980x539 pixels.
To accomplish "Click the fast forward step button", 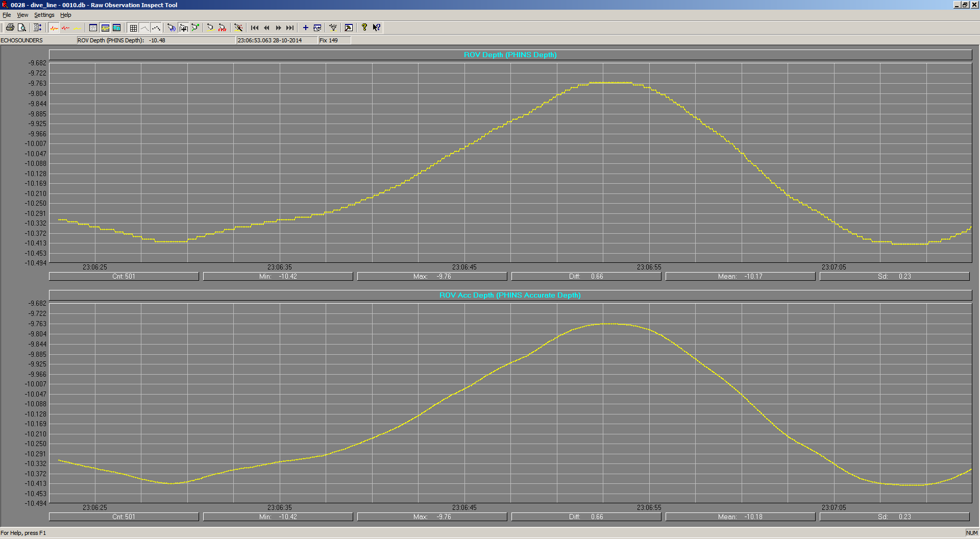I will (278, 28).
